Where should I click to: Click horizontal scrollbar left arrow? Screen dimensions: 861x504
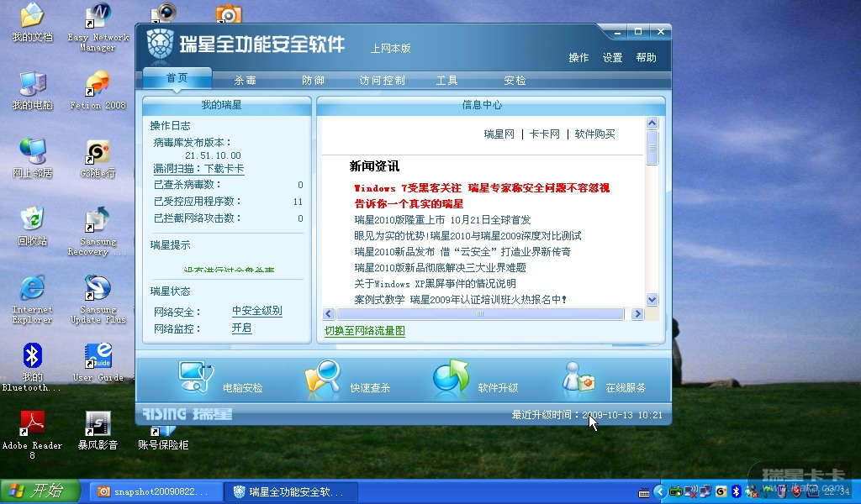329,313
